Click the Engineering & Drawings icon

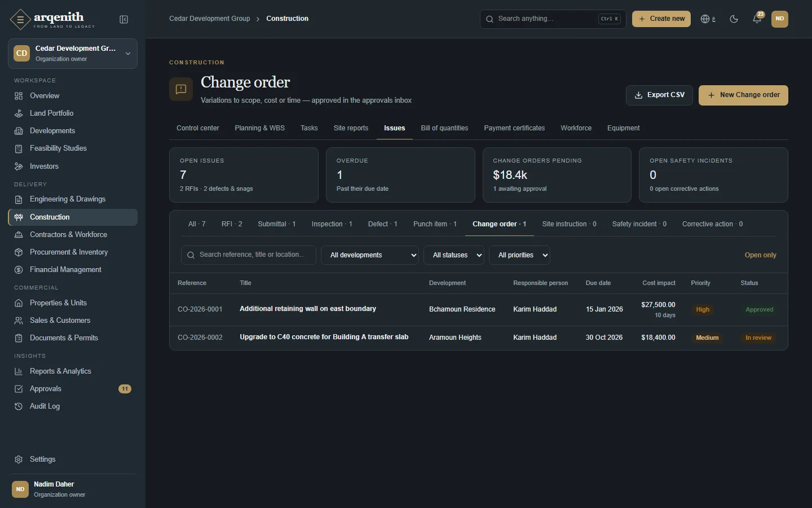tap(19, 199)
